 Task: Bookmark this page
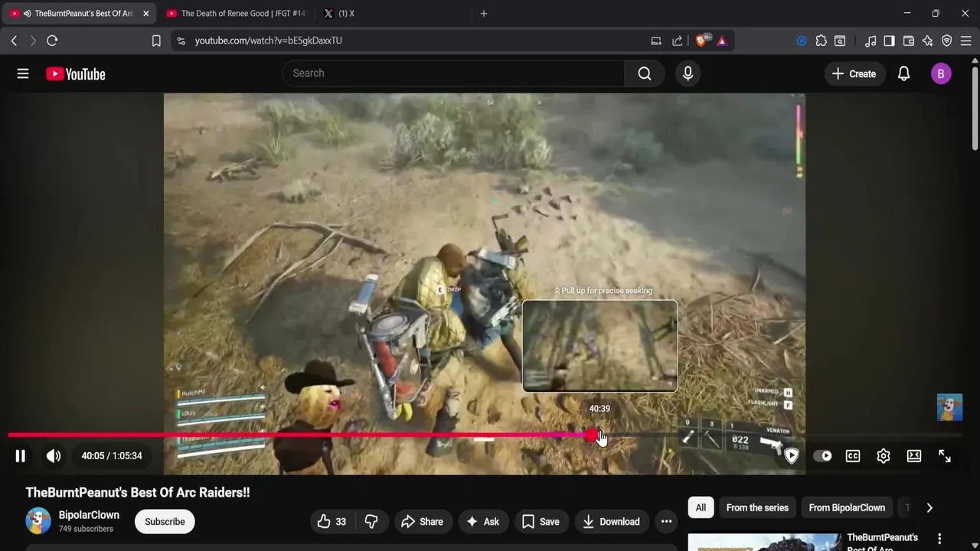(x=156, y=41)
